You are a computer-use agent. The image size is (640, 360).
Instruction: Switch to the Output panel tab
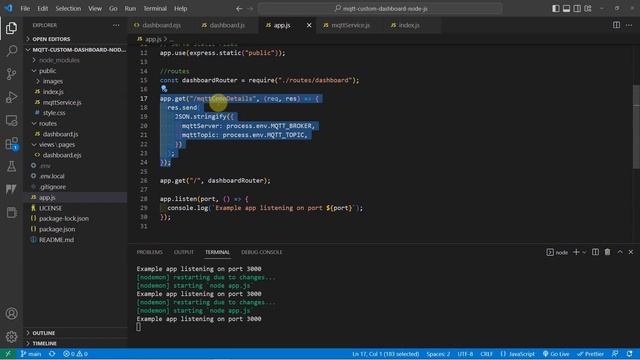[x=184, y=252]
